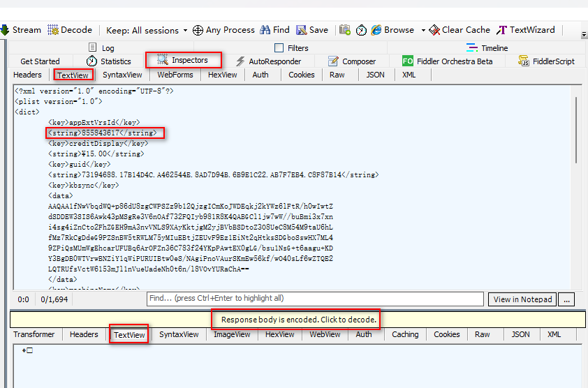The height and width of the screenshot is (388, 588).
Task: Open the Browse dropdown arrow
Action: (423, 31)
